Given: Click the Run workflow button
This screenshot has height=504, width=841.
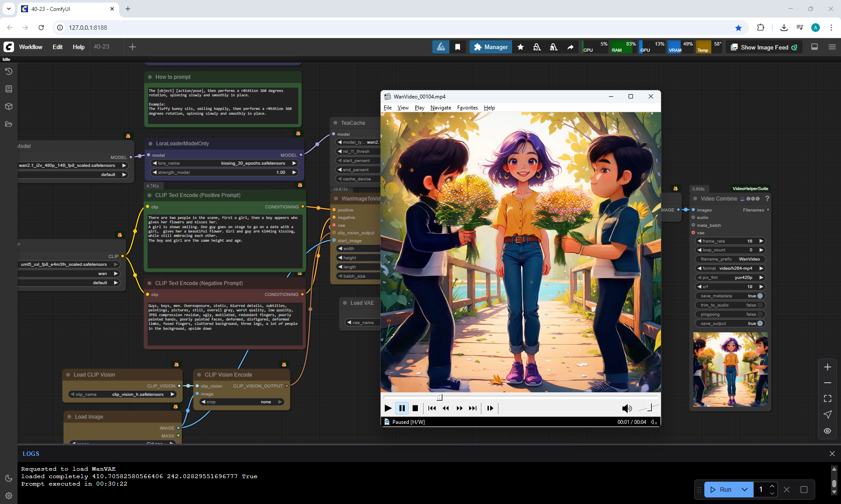Looking at the screenshot, I should click(x=721, y=490).
